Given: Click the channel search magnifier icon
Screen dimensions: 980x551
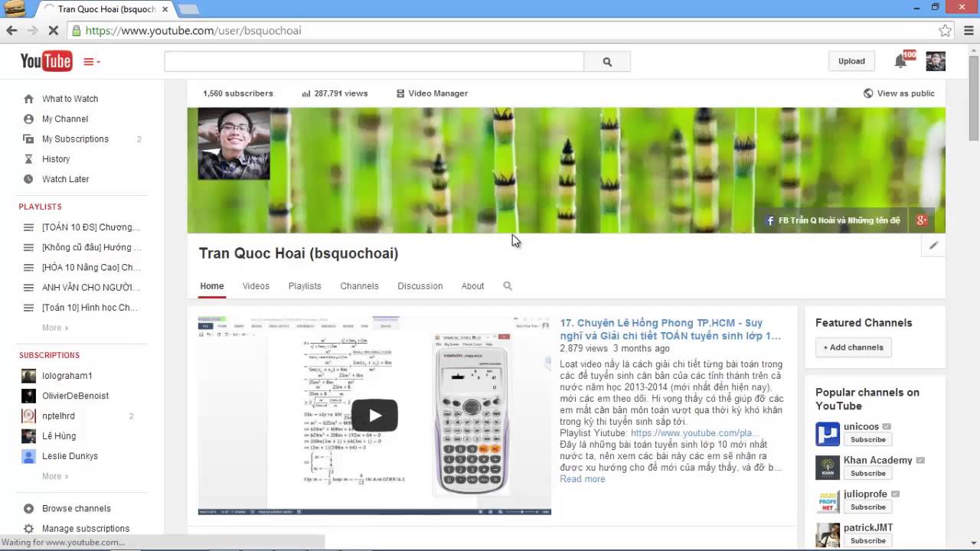Looking at the screenshot, I should point(507,286).
